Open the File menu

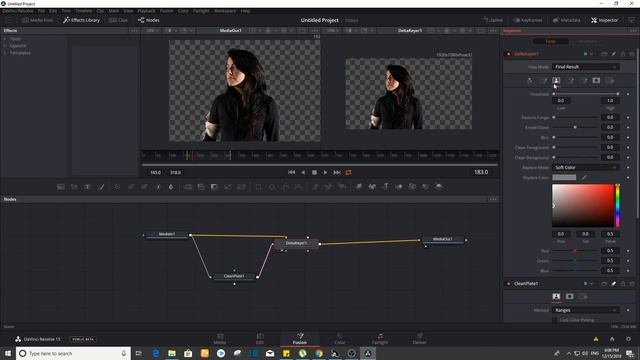click(41, 11)
